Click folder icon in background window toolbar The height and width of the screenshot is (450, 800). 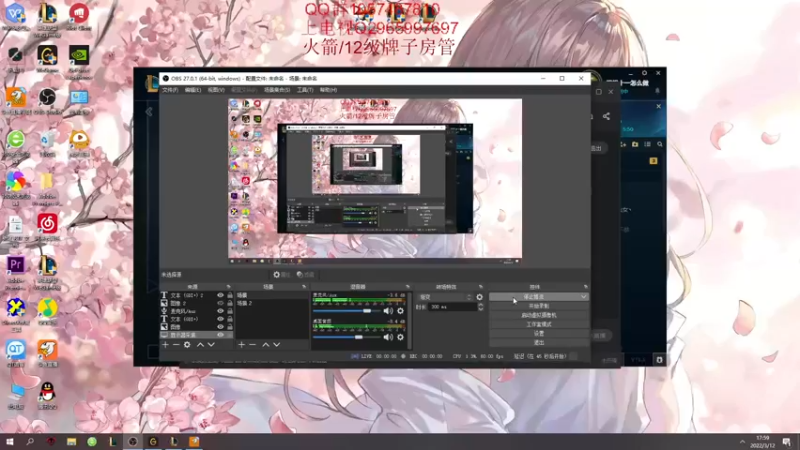coord(635,144)
